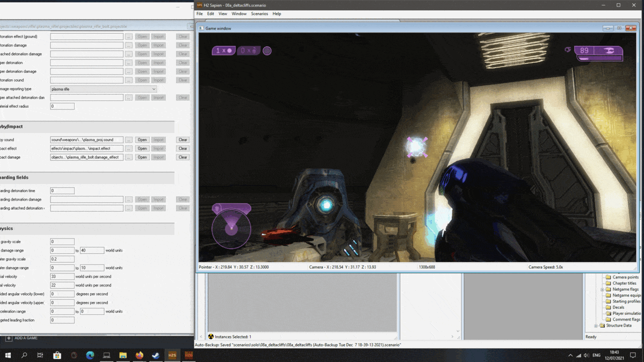Image resolution: width=644 pixels, height=362 pixels.
Task: Click the initial velocity field showing 33
Action: click(62, 277)
